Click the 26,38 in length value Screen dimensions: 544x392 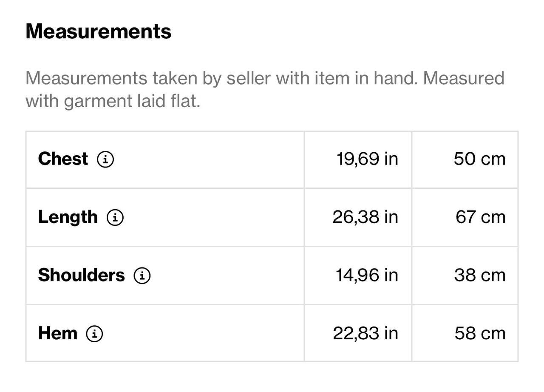pyautogui.click(x=365, y=217)
